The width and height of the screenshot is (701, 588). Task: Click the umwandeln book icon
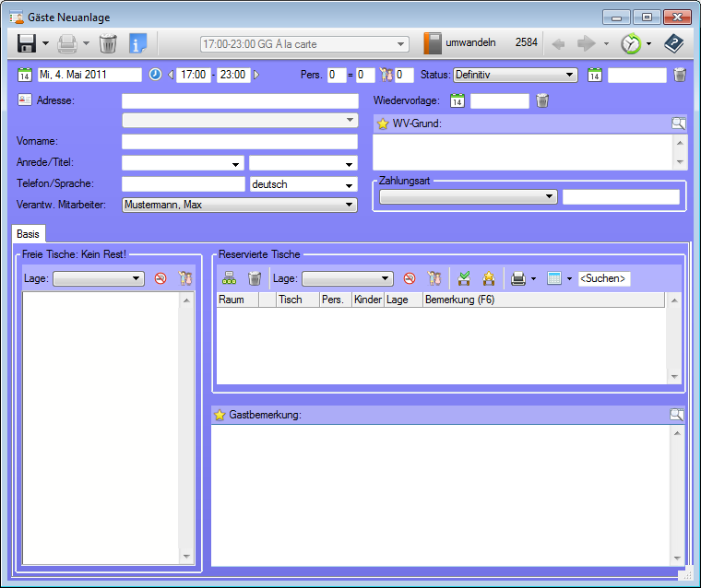(x=433, y=43)
